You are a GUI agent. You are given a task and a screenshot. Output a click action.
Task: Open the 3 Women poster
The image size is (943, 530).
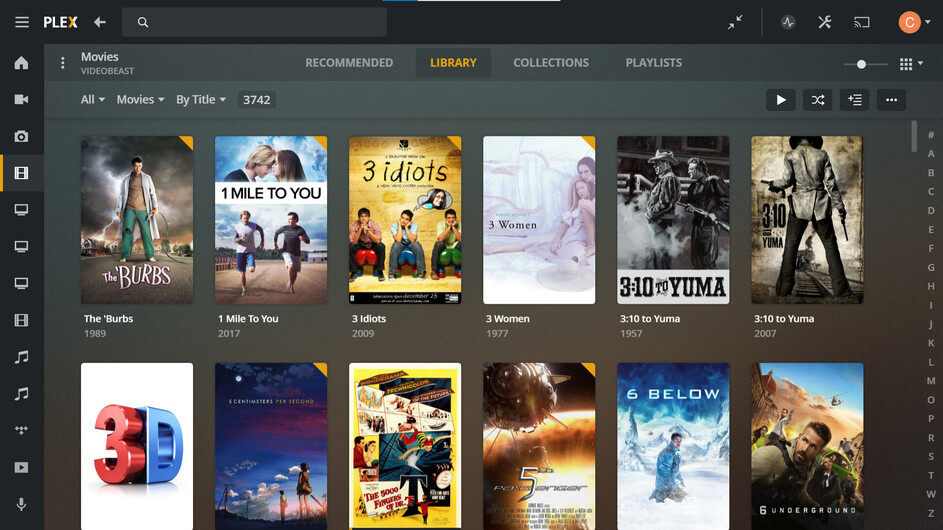point(539,220)
